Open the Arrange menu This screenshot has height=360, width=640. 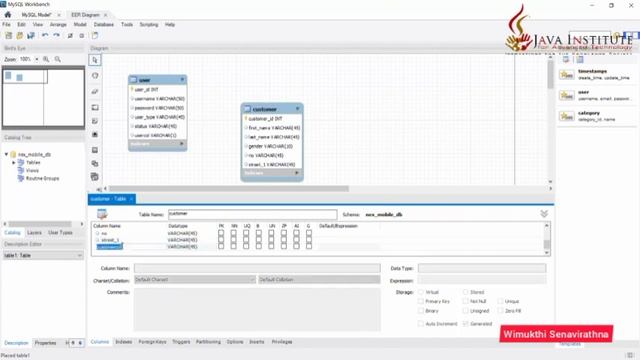click(x=58, y=24)
